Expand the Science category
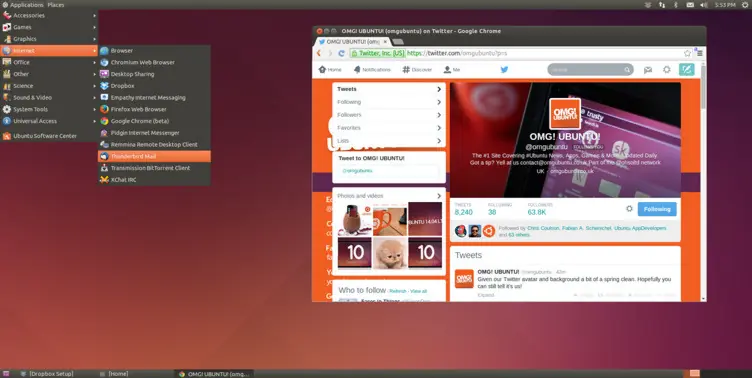The width and height of the screenshot is (752, 378). (x=49, y=86)
